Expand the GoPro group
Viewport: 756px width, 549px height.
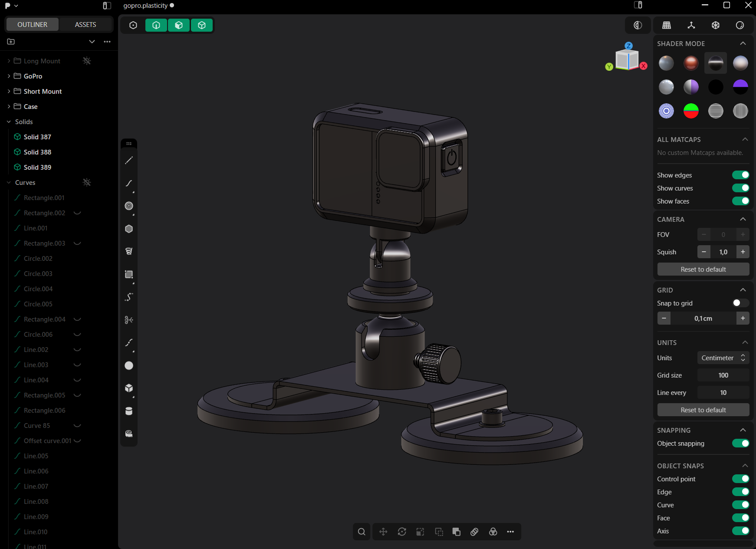coord(9,76)
